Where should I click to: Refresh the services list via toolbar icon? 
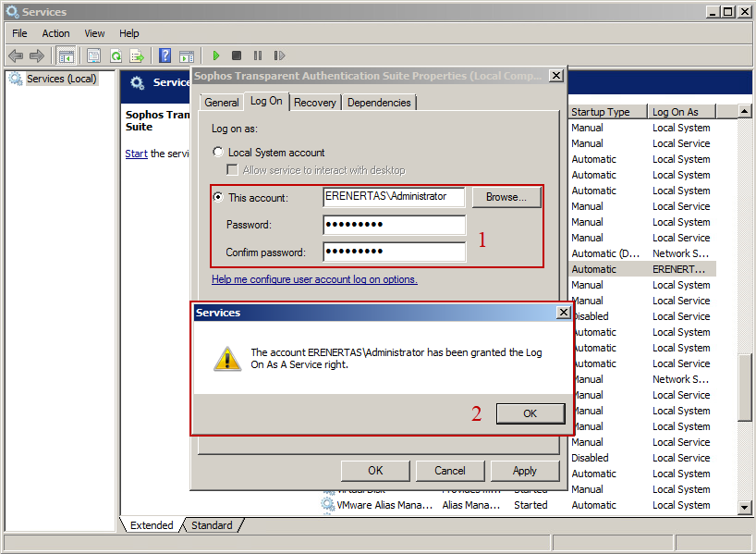(x=116, y=56)
